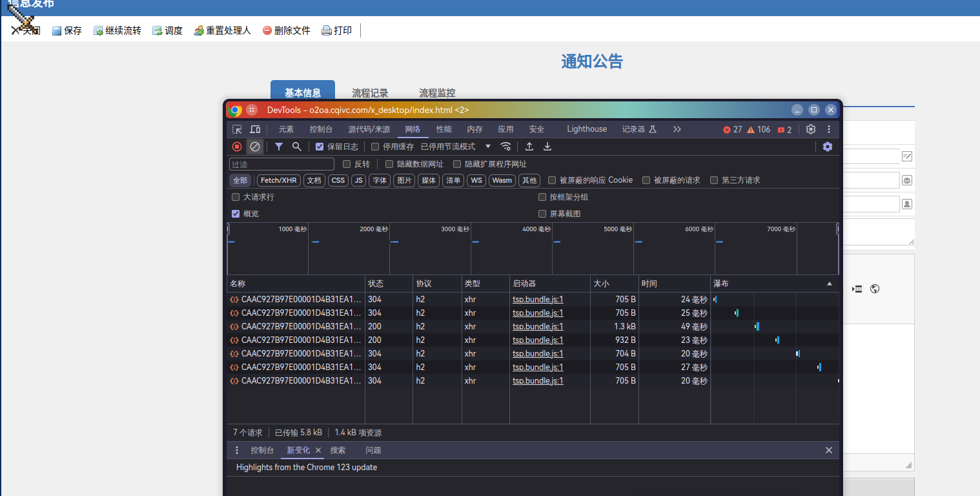
Task: Toggle the network filter funnel icon
Action: click(x=279, y=147)
